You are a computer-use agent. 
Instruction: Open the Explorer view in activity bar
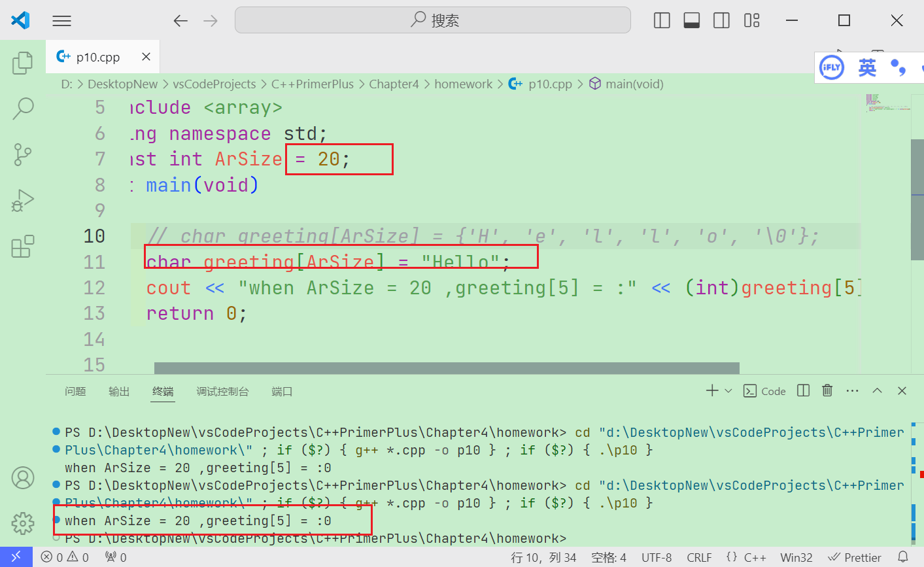23,63
